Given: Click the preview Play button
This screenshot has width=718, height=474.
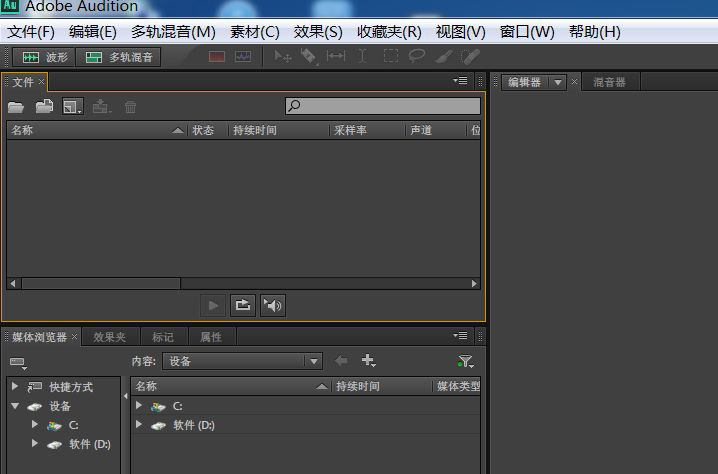Looking at the screenshot, I should point(213,305).
